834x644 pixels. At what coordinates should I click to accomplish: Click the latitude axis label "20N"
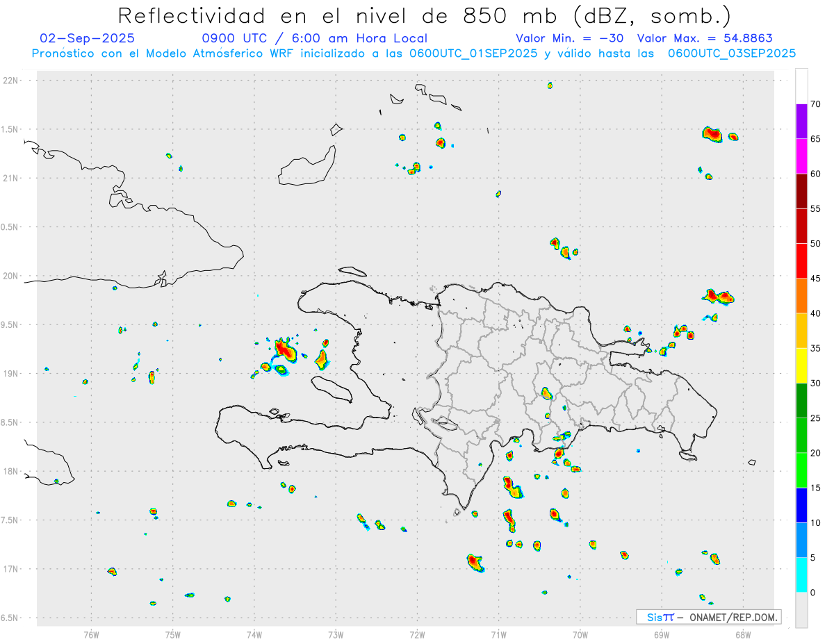[12, 276]
